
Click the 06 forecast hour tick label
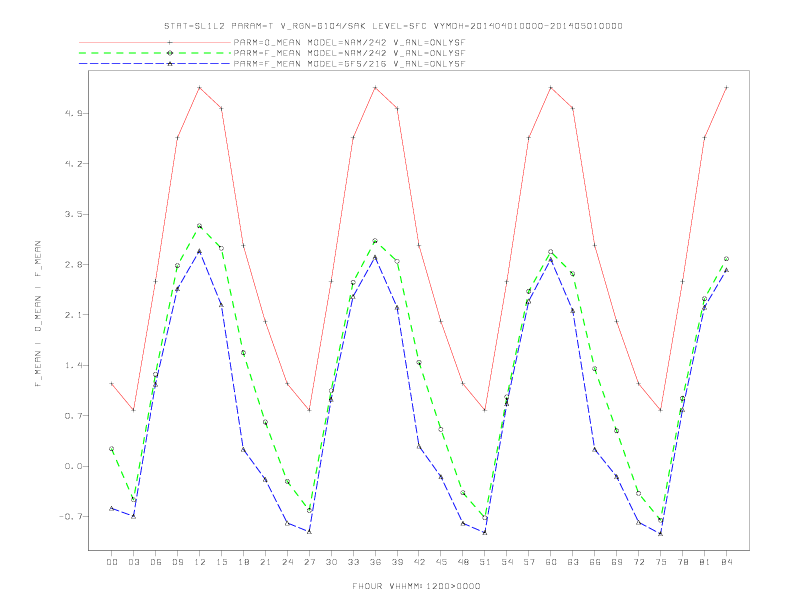pos(156,562)
